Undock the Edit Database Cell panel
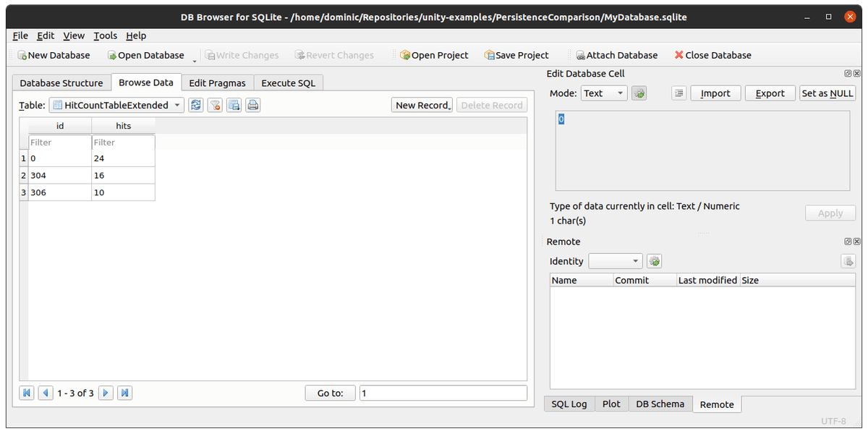Image resolution: width=868 pixels, height=434 pixels. point(846,73)
